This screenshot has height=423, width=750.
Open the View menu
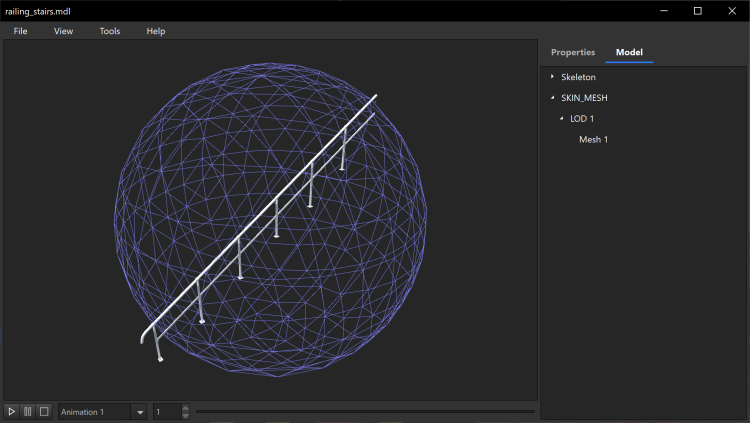coord(63,31)
